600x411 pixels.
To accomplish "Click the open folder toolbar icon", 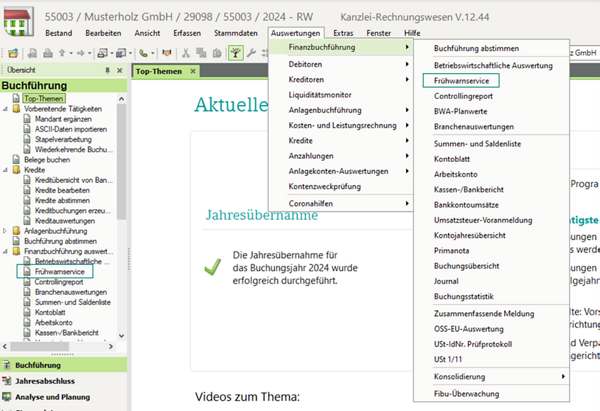I will click(x=13, y=53).
